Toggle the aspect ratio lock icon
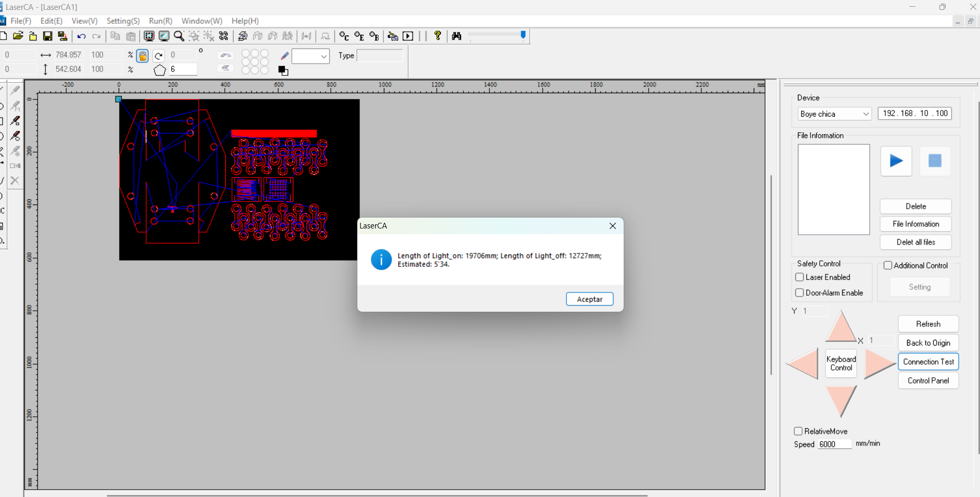The image size is (980, 497). 143,56
